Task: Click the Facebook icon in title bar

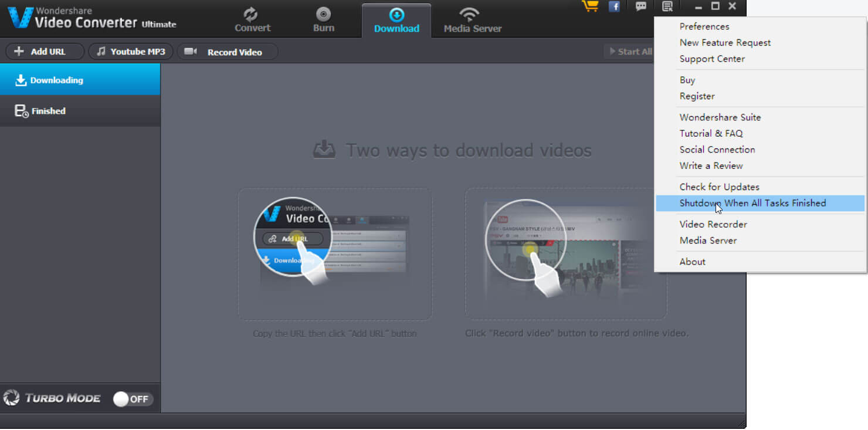Action: tap(614, 6)
